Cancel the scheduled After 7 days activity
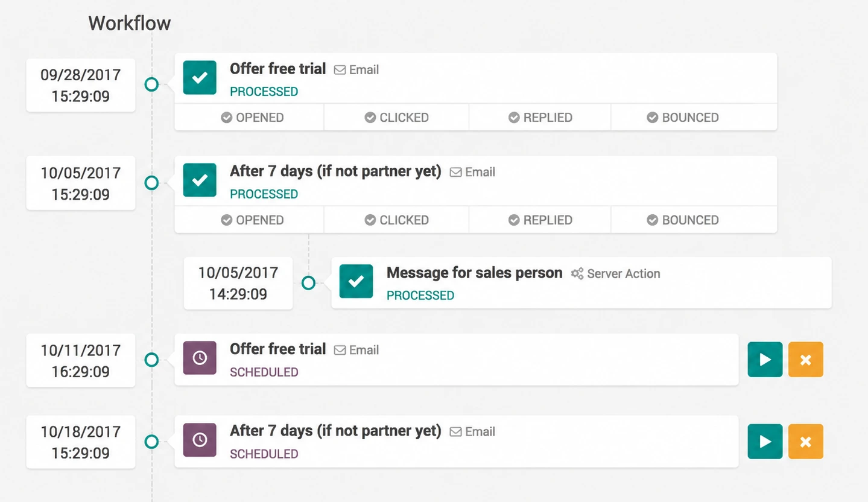868x502 pixels. click(x=805, y=442)
